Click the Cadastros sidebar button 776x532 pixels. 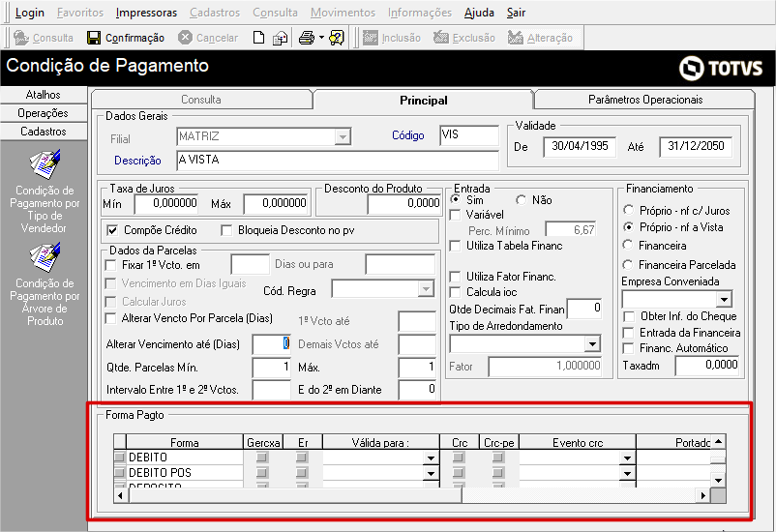[x=43, y=132]
